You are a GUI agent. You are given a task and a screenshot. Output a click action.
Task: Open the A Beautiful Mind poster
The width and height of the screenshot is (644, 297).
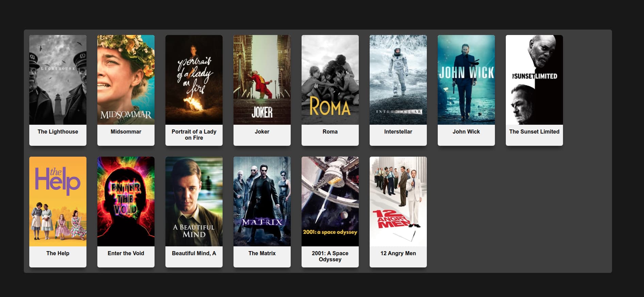[194, 202]
